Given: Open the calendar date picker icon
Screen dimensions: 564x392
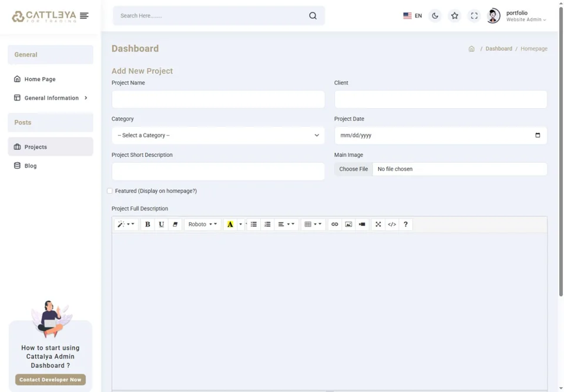Looking at the screenshot, I should click(x=538, y=135).
